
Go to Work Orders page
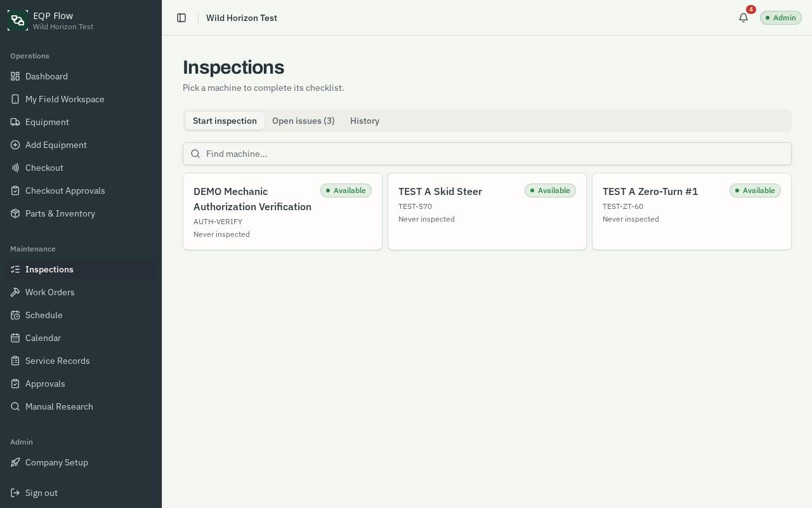pos(81,292)
